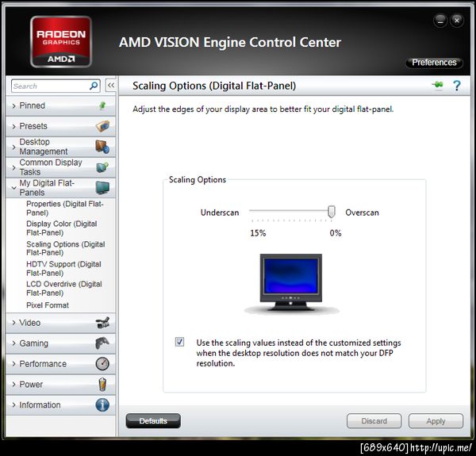Click the blue Information icon
The image size is (476, 456).
102,404
